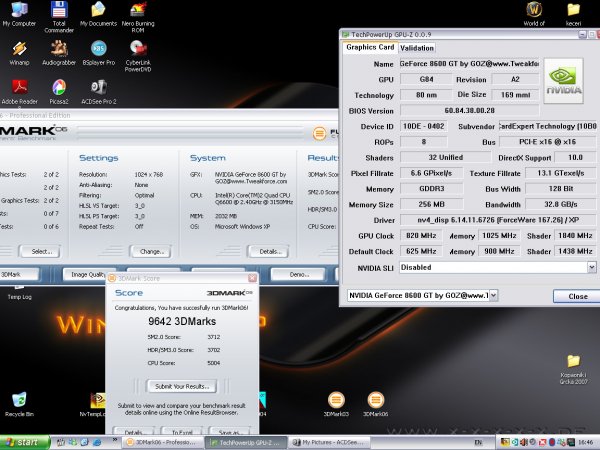Close the 3DMark Score dialog
Screen dimensions: 600x450
click(x=253, y=278)
